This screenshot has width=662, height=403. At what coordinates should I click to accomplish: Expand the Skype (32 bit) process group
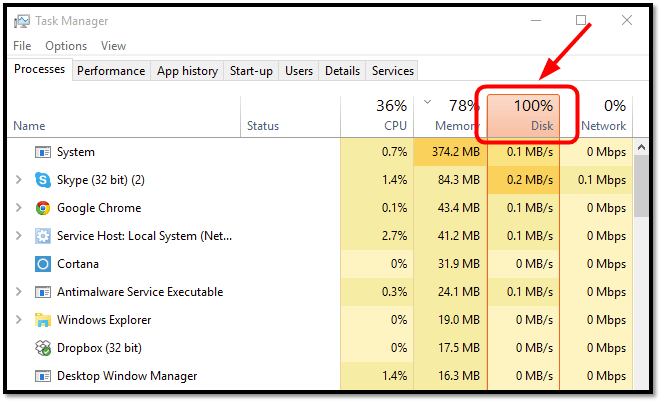tap(19, 180)
